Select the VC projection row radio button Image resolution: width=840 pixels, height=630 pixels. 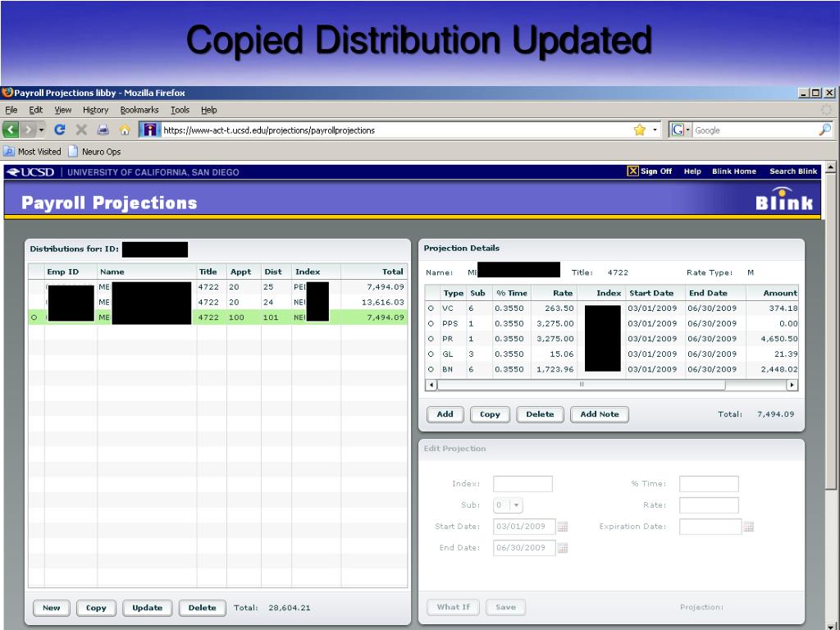tap(431, 308)
